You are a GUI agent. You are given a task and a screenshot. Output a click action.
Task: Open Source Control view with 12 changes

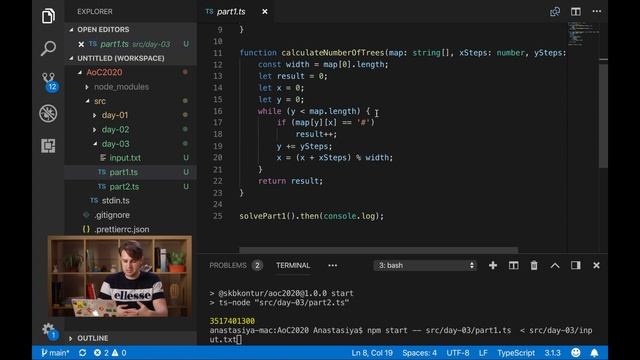coord(49,82)
